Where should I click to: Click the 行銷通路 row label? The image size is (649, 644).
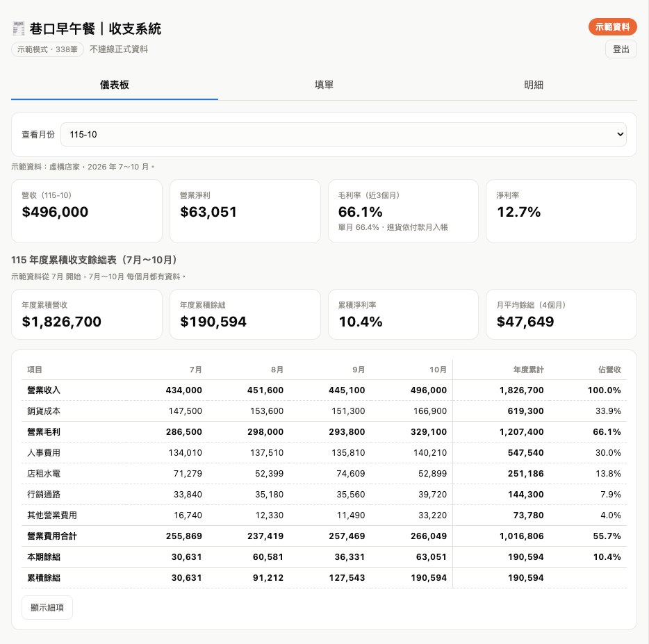tap(44, 494)
